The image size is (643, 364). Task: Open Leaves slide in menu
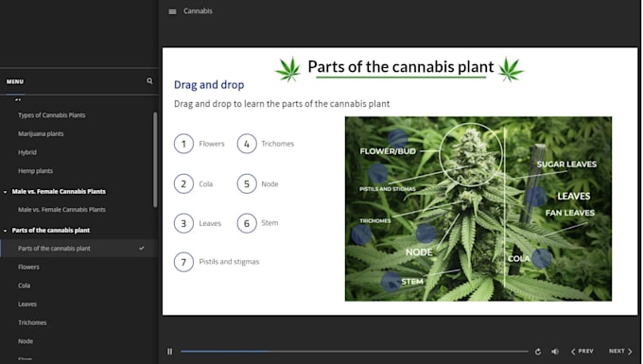(27, 304)
